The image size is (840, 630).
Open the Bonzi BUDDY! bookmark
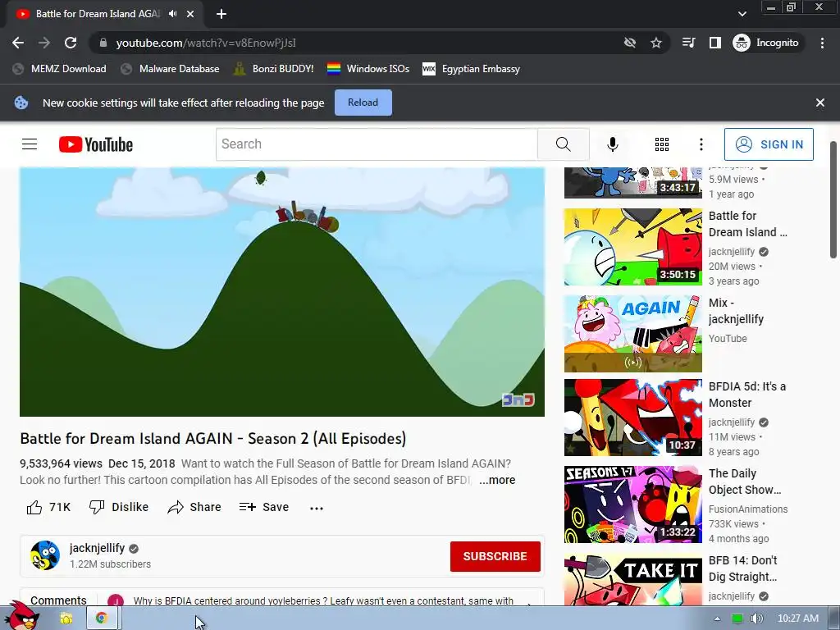(x=274, y=69)
